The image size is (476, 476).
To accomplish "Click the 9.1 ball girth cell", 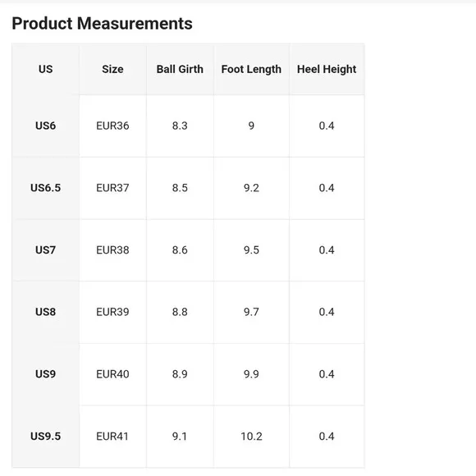I will tap(180, 437).
